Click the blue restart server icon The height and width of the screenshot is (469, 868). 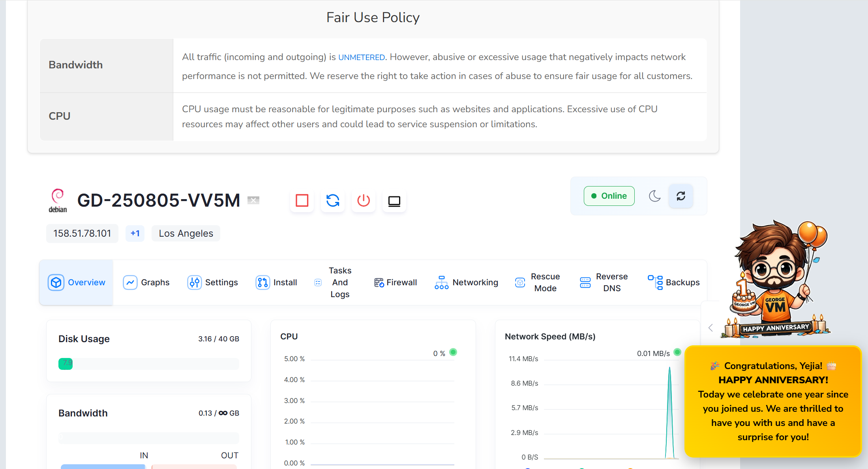pyautogui.click(x=333, y=201)
